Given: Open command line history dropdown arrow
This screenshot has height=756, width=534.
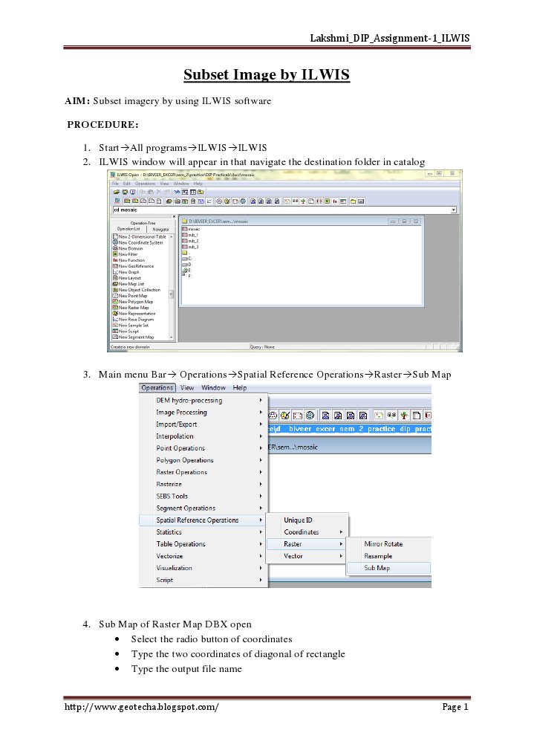Looking at the screenshot, I should (453, 210).
